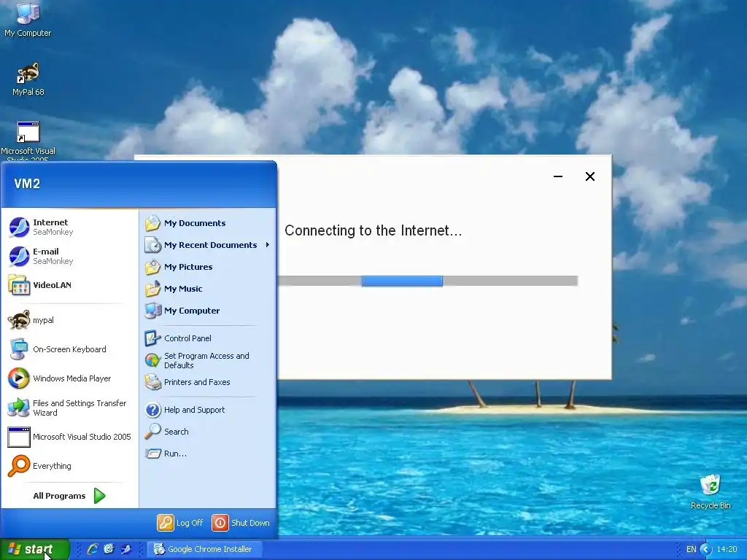Click the installer progress bar
The height and width of the screenshot is (560, 747).
tap(427, 281)
